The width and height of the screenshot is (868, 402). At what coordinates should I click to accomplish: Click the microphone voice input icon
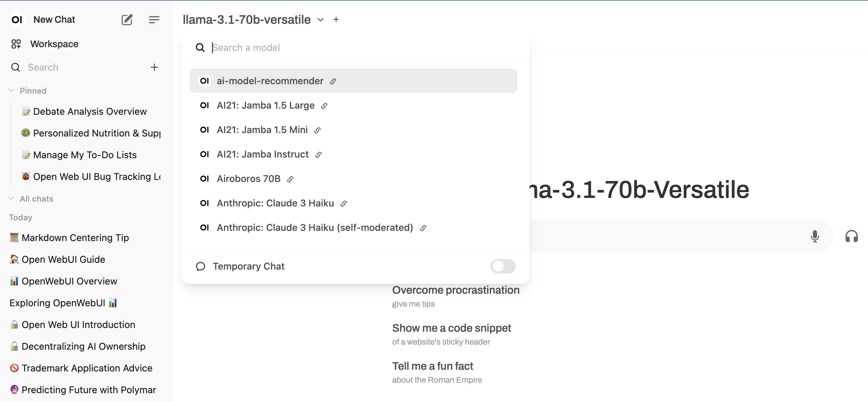click(x=815, y=236)
